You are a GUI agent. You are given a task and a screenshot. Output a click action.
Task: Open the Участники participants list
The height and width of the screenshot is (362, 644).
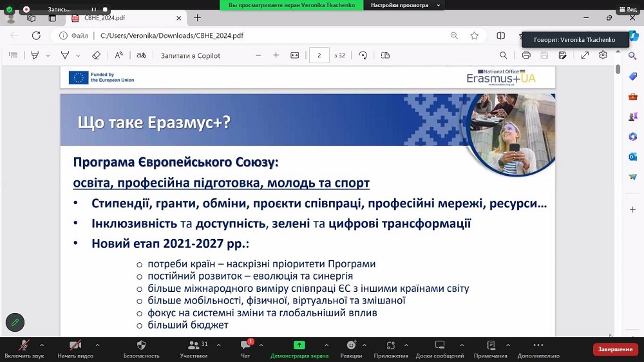[193, 345]
